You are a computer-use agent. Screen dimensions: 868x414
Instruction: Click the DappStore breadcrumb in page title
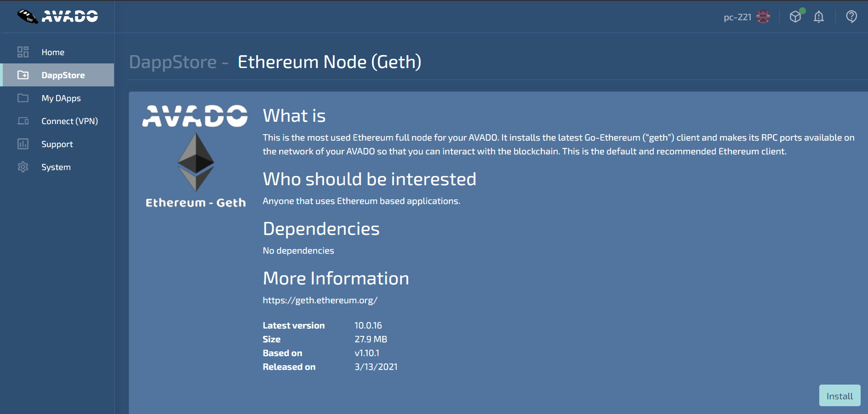[173, 62]
